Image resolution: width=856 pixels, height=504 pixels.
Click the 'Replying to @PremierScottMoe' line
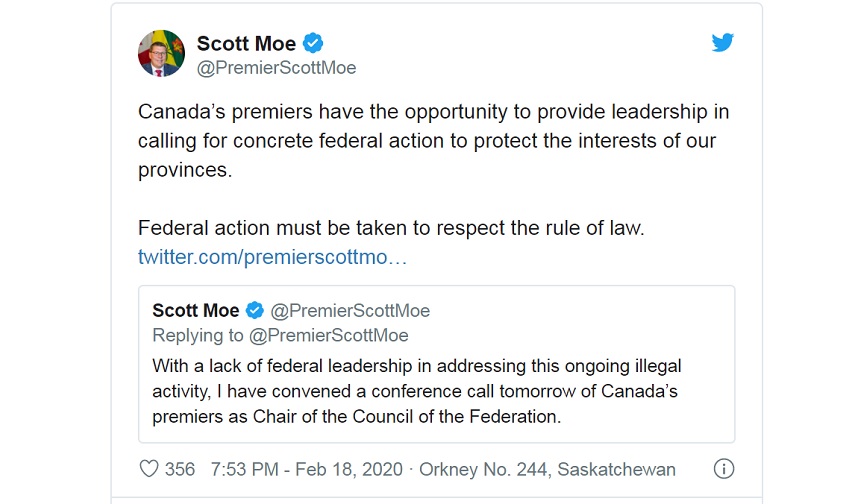280,335
